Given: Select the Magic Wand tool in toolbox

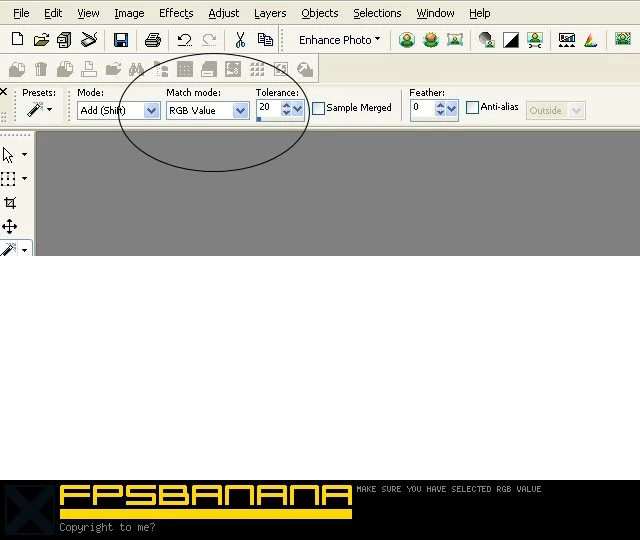Looking at the screenshot, I should coord(8,249).
